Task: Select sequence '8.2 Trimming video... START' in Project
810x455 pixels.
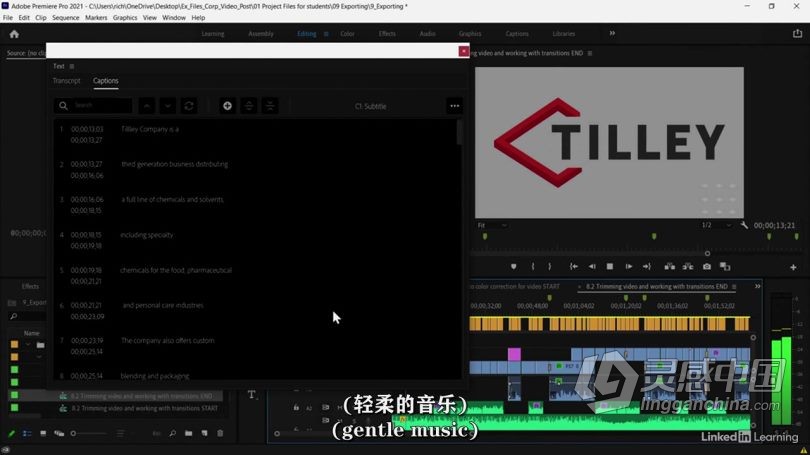Action: (144, 408)
